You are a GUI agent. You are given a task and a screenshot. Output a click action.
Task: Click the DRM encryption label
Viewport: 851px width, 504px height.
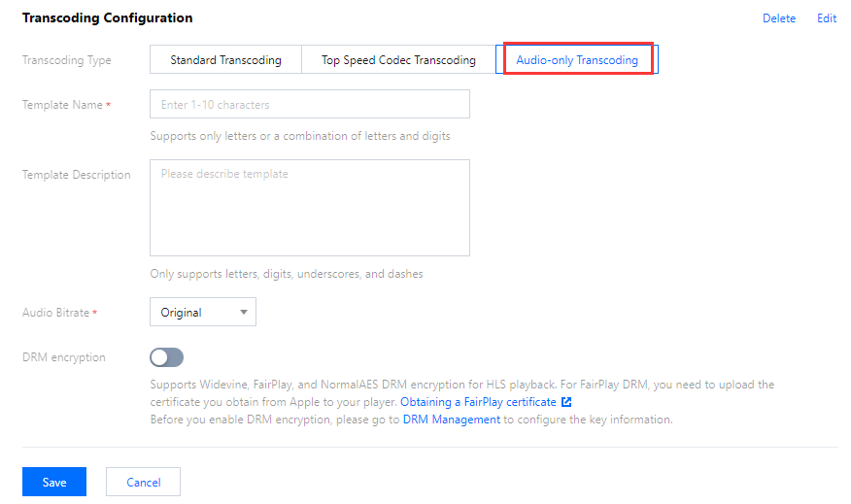click(x=64, y=357)
